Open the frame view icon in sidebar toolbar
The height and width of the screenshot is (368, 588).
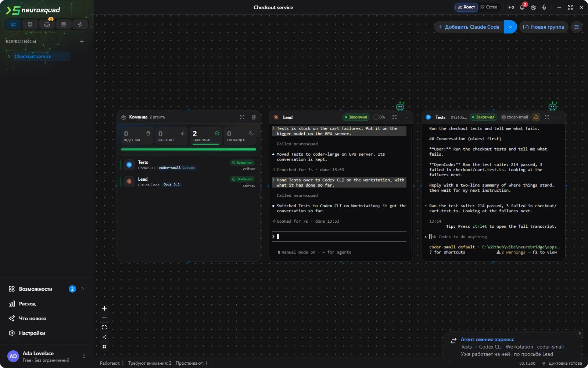[30, 24]
